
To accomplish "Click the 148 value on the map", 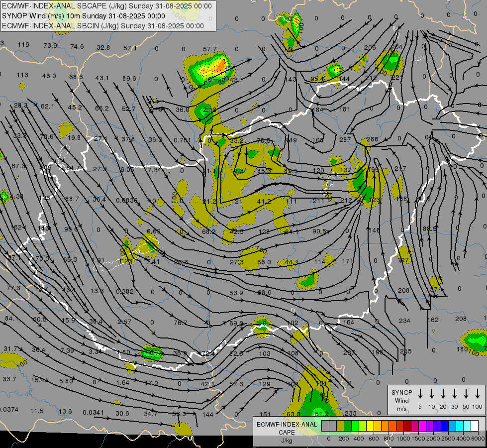I will click(375, 230).
